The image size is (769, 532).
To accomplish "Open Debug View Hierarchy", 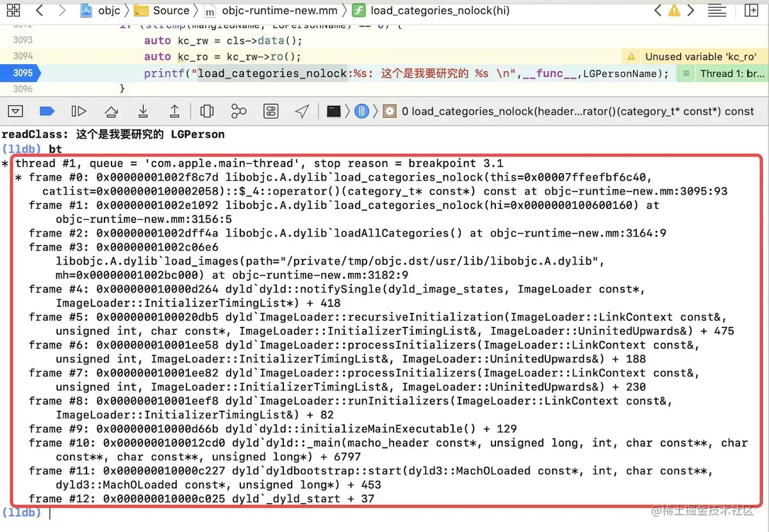I will point(207,112).
